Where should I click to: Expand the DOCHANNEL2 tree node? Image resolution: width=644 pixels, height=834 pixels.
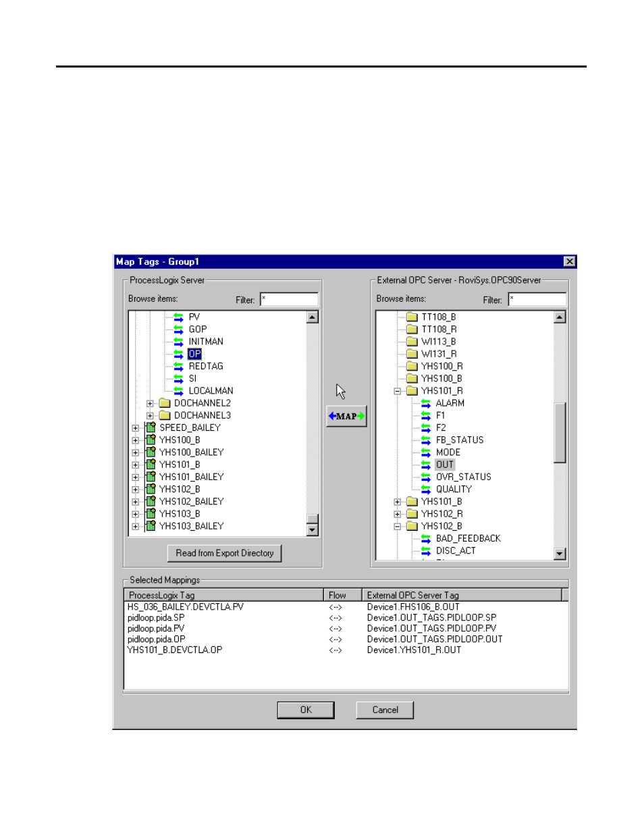point(150,404)
